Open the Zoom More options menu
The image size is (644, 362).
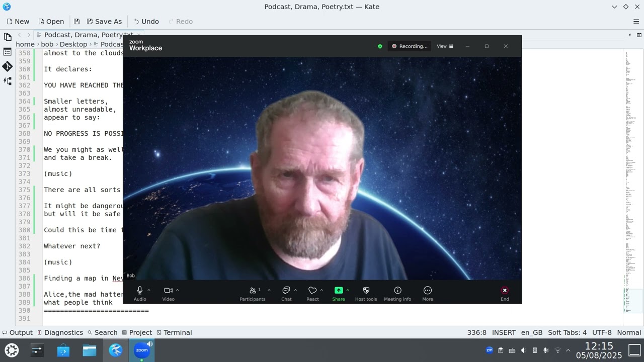[428, 293]
